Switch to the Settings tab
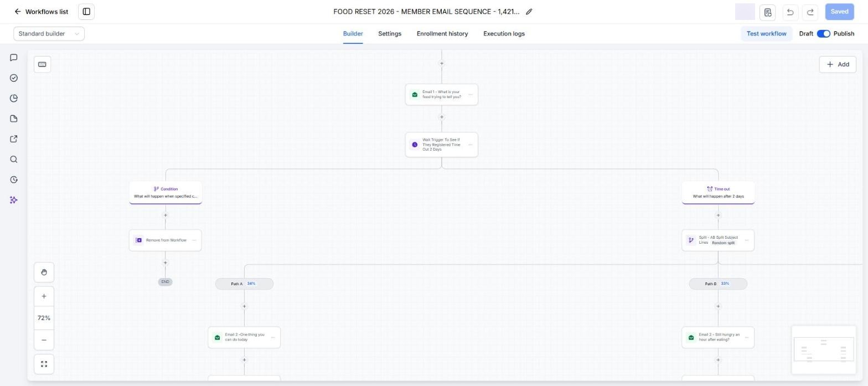Viewport: 868px width, 386px height. click(390, 34)
